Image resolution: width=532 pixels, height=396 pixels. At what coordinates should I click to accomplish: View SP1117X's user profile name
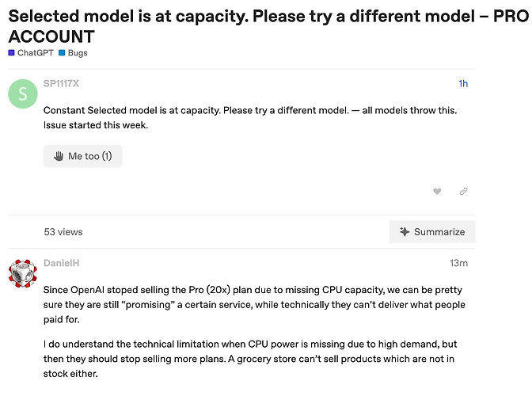pyautogui.click(x=61, y=83)
